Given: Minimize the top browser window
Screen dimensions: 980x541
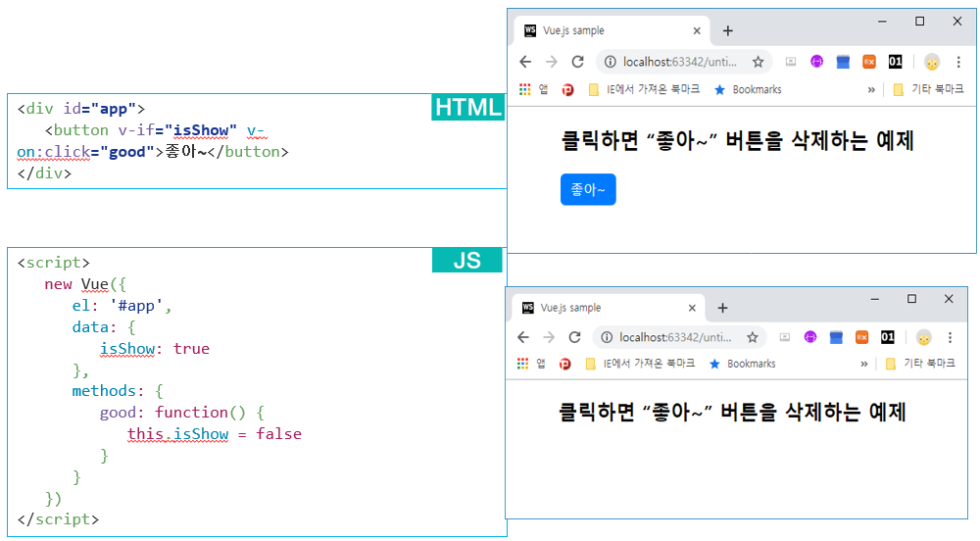Looking at the screenshot, I should click(x=882, y=22).
